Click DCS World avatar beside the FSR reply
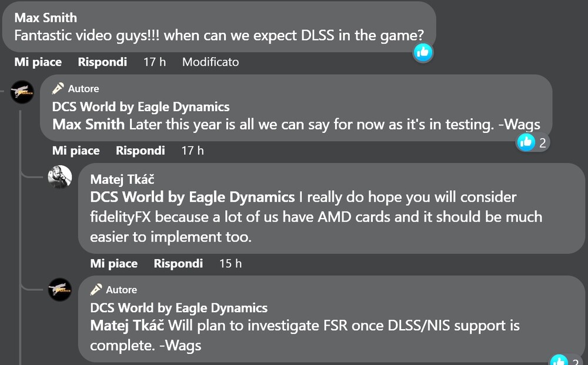This screenshot has width=588, height=365. [60, 290]
